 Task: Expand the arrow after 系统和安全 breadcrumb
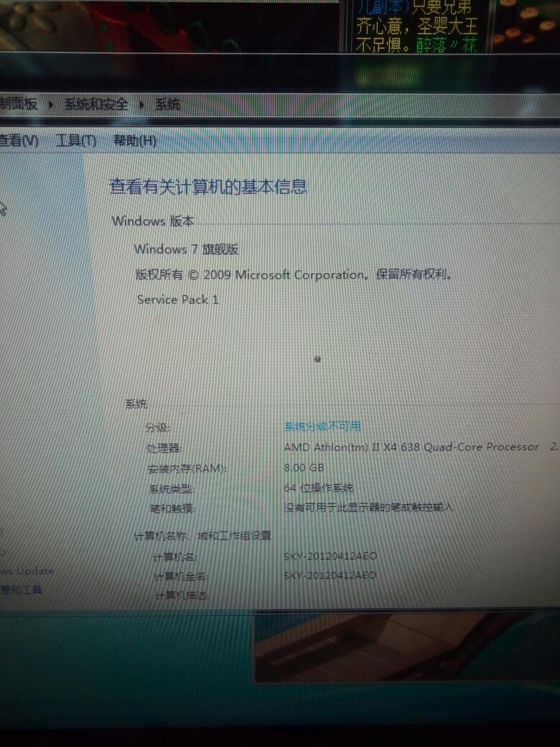pyautogui.click(x=141, y=105)
